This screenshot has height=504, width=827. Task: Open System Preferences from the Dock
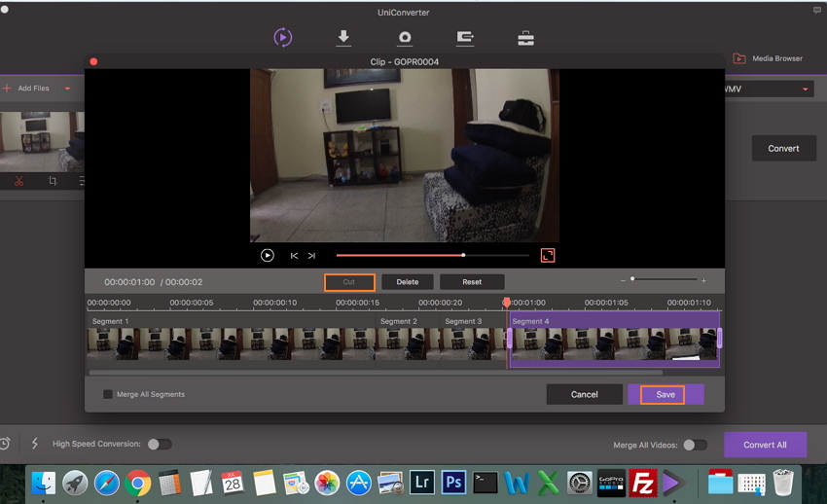click(580, 483)
